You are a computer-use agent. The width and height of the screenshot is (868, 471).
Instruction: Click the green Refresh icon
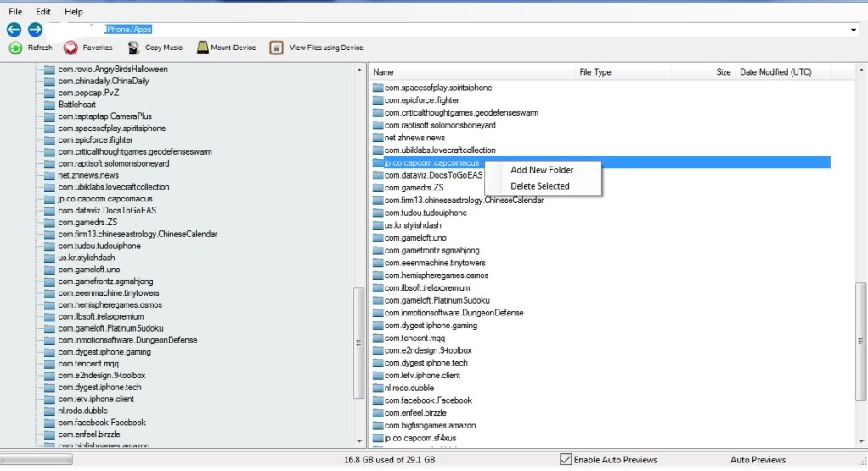pos(15,48)
